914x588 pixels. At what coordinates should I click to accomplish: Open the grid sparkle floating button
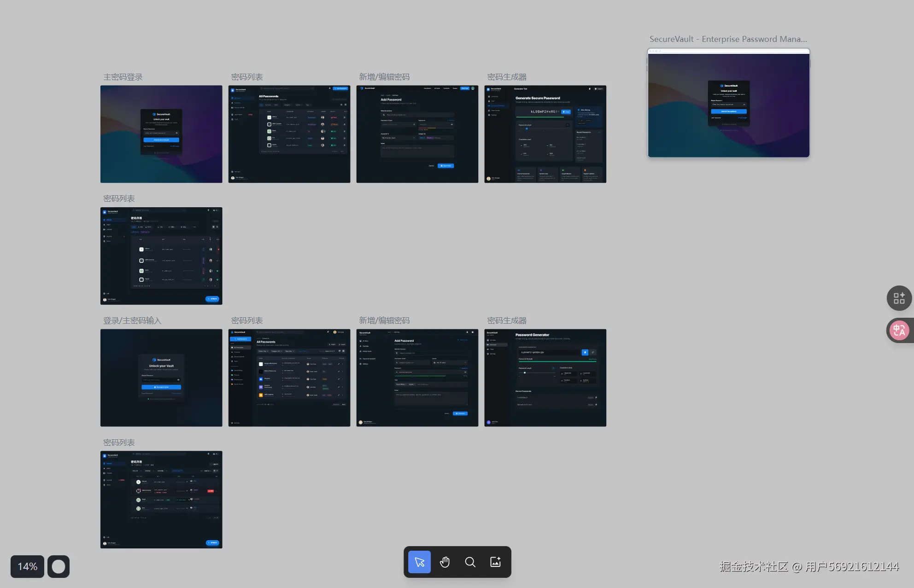click(x=899, y=298)
